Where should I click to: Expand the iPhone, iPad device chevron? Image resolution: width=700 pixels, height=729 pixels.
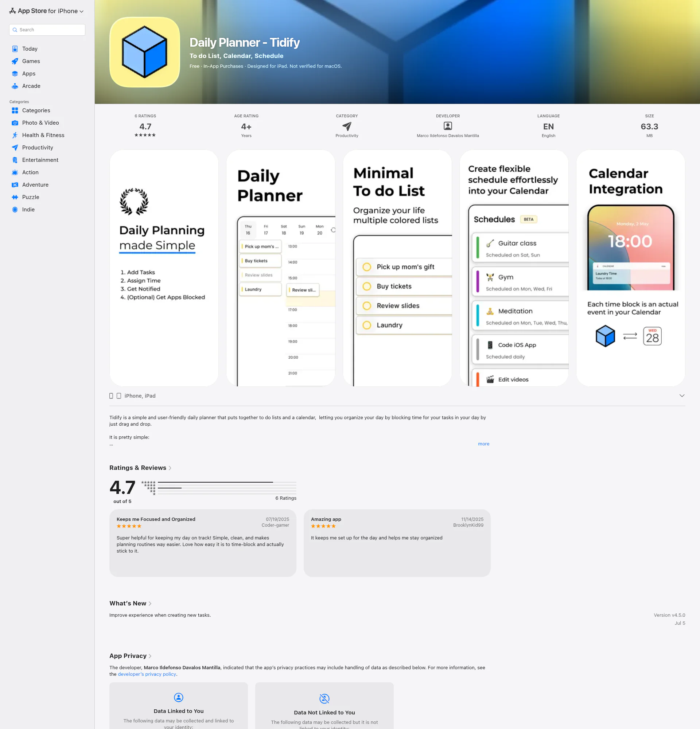tap(682, 396)
